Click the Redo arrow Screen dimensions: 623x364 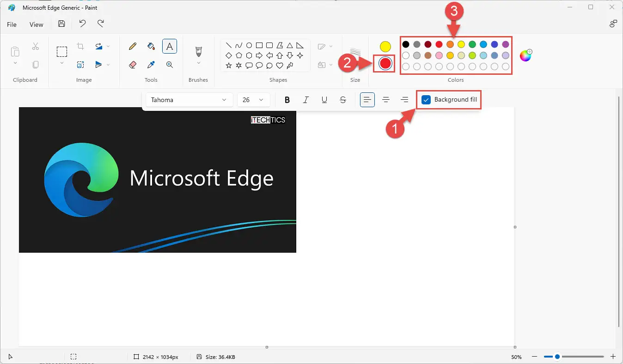pyautogui.click(x=100, y=24)
